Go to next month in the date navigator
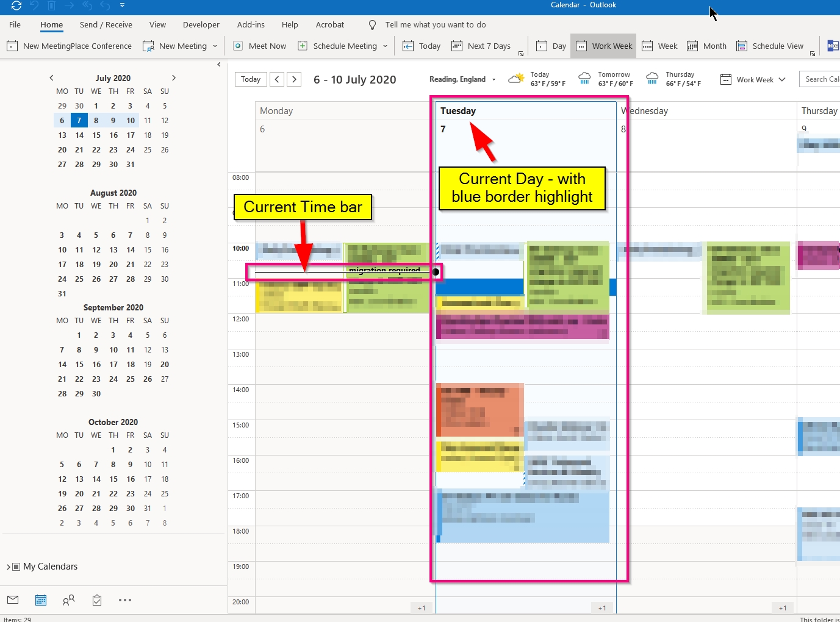 [174, 78]
